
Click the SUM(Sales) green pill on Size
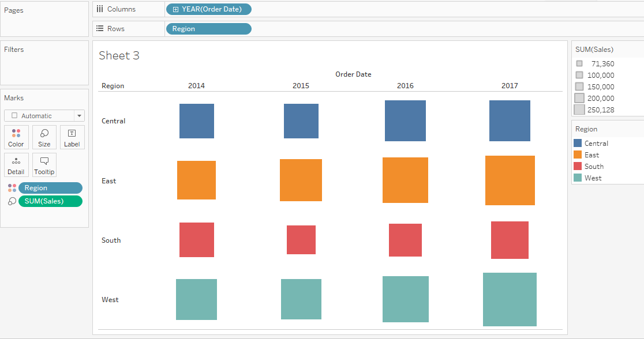tap(50, 201)
